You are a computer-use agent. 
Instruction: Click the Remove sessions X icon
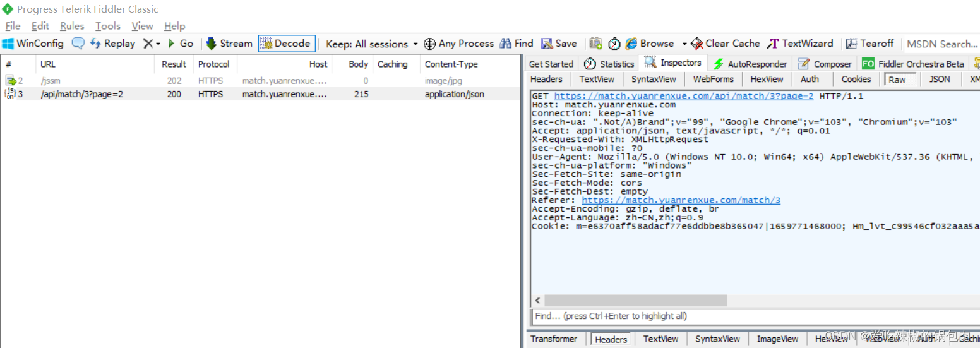pyautogui.click(x=148, y=44)
